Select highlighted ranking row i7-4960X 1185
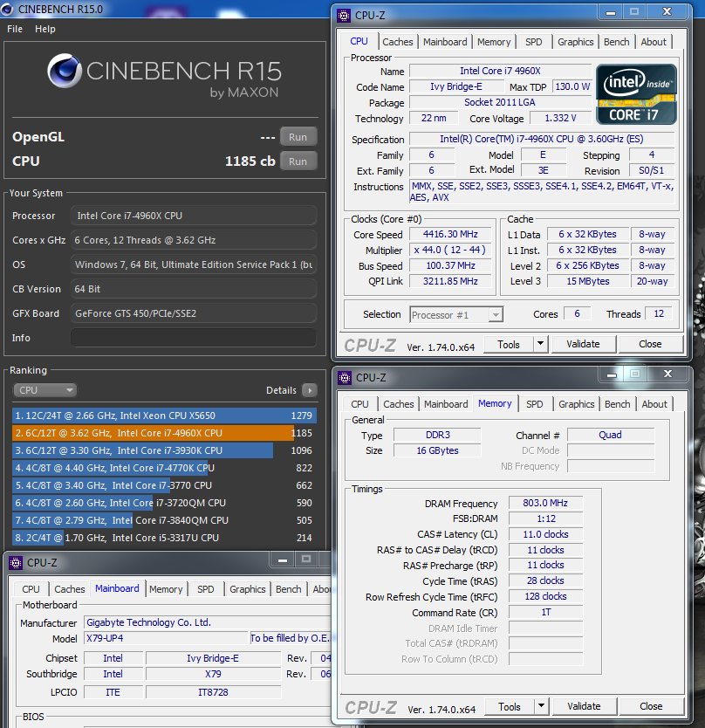The height and width of the screenshot is (728, 705). (x=164, y=433)
